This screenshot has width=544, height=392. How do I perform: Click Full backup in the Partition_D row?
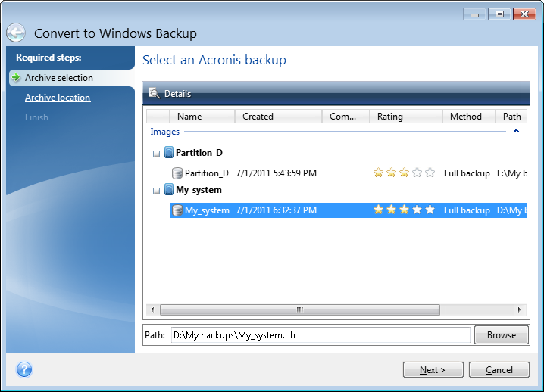pyautogui.click(x=467, y=173)
